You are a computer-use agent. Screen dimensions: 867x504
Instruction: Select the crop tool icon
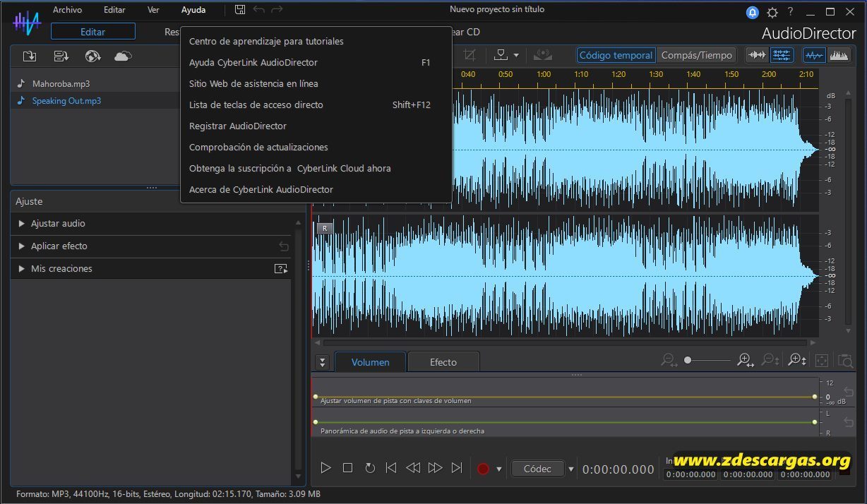pos(470,55)
